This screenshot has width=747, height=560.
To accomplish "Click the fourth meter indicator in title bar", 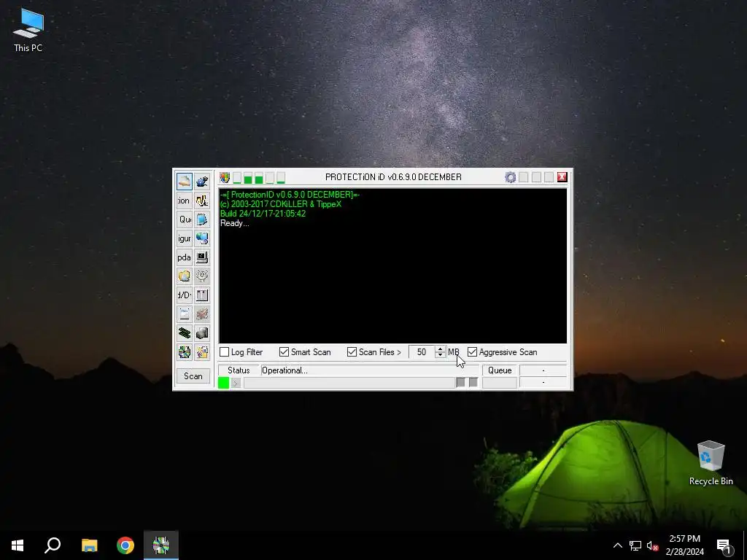I will coord(270,178).
